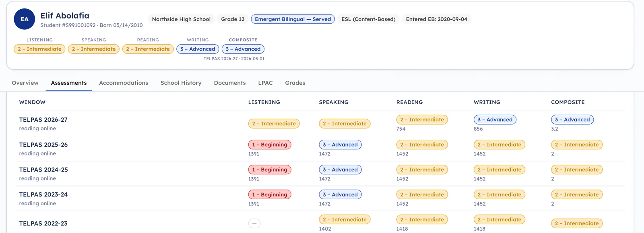This screenshot has height=233, width=644.
Task: Click the WINDOW column header
Action: [x=32, y=102]
